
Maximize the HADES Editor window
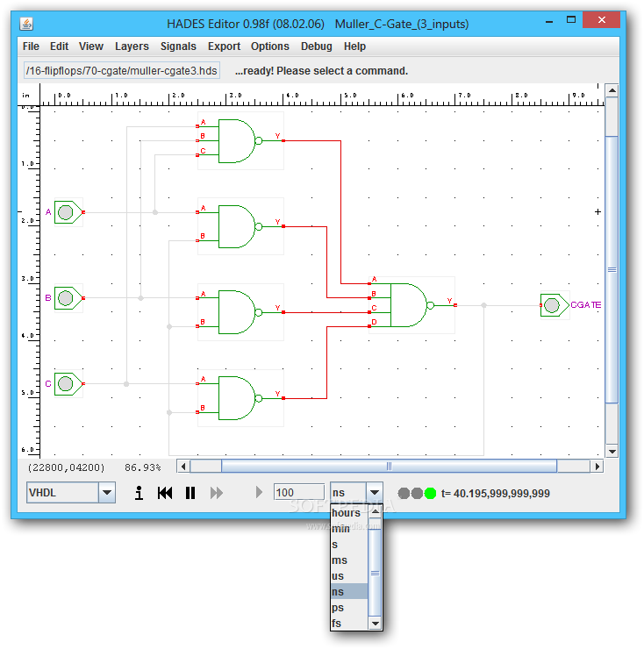571,20
